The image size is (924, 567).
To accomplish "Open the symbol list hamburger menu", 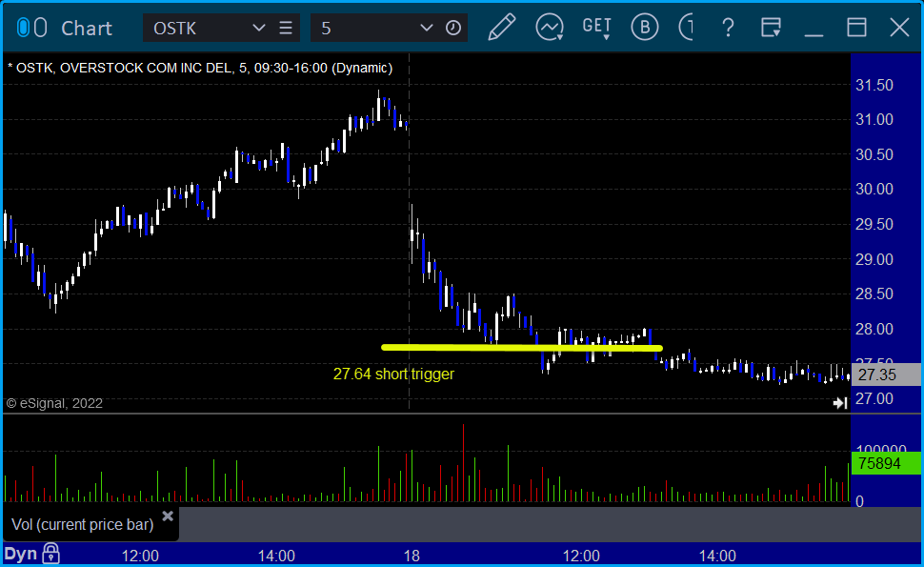I will [x=286, y=28].
